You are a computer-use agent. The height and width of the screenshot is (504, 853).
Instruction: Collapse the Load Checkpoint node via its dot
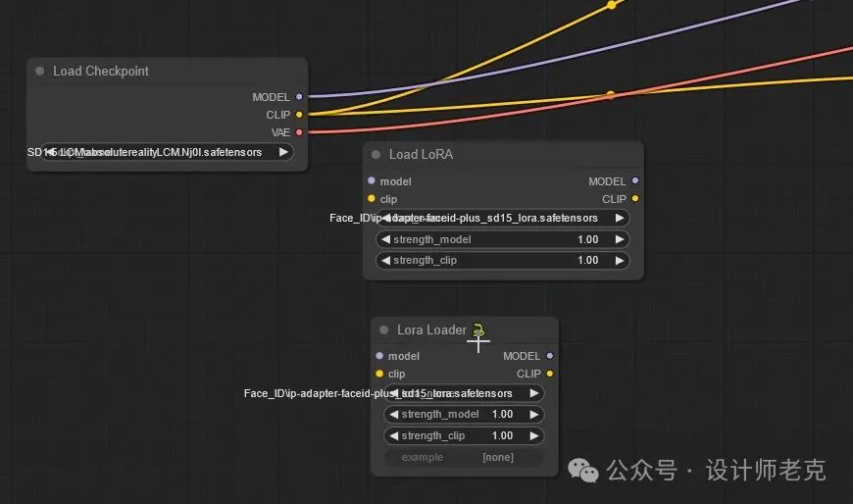click(40, 72)
